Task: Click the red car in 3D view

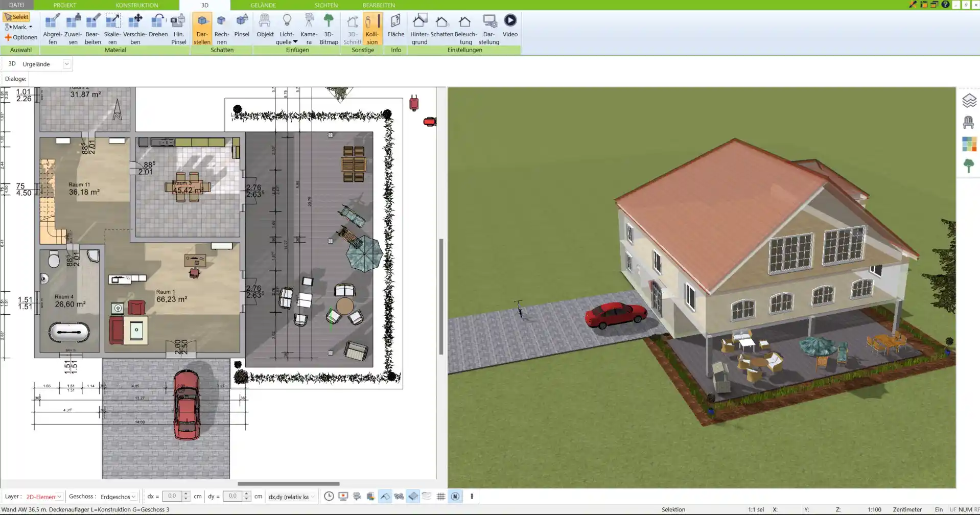Action: [616, 314]
